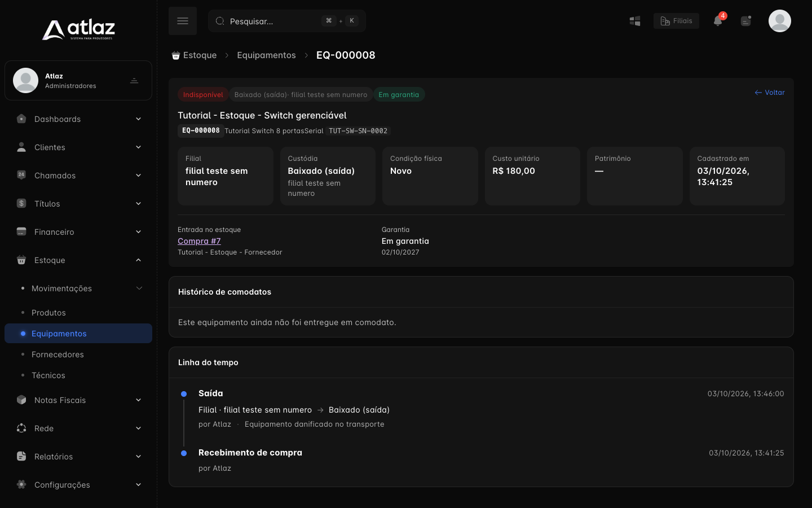This screenshot has height=508, width=812.
Task: Expand the Configurações menu chevron
Action: coord(138,485)
